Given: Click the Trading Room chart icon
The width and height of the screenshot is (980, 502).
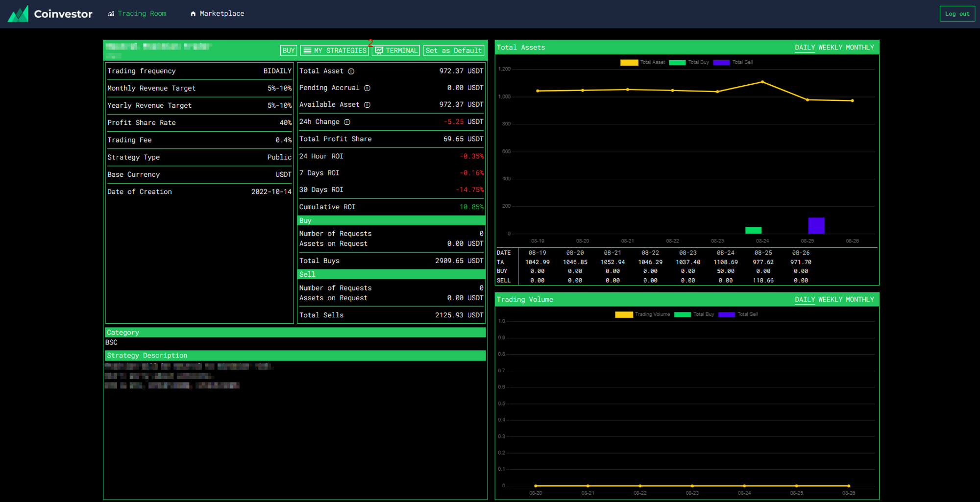Looking at the screenshot, I should coord(111,14).
